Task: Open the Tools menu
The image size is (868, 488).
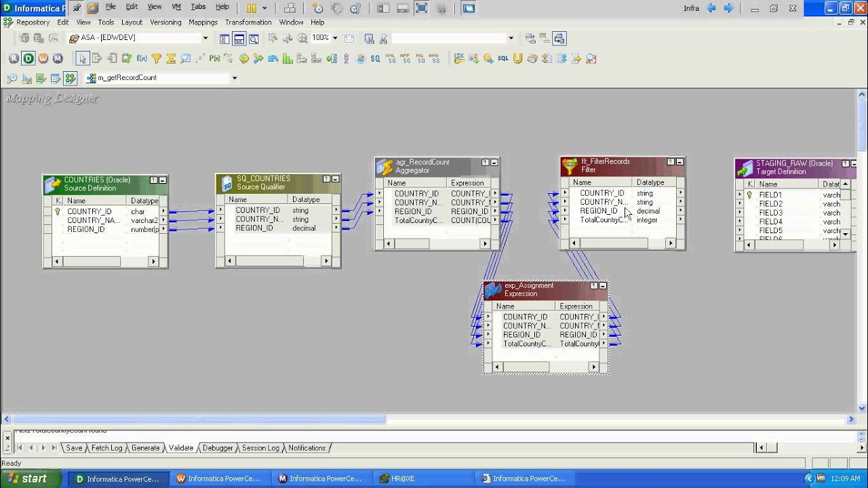Action: pyautogui.click(x=106, y=22)
